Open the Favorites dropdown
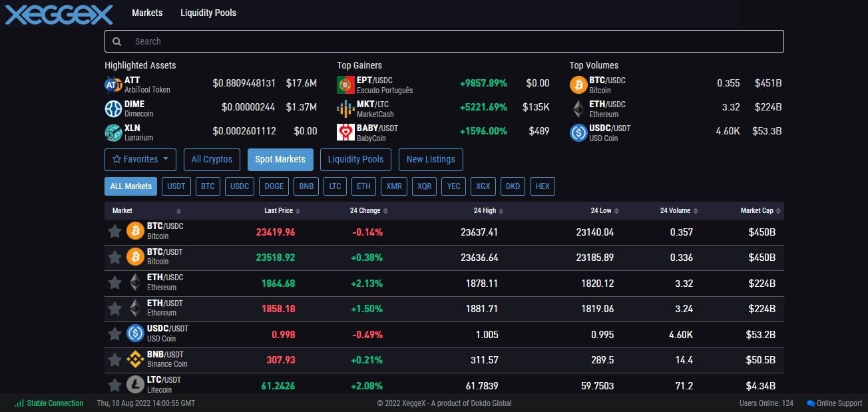 pyautogui.click(x=140, y=159)
